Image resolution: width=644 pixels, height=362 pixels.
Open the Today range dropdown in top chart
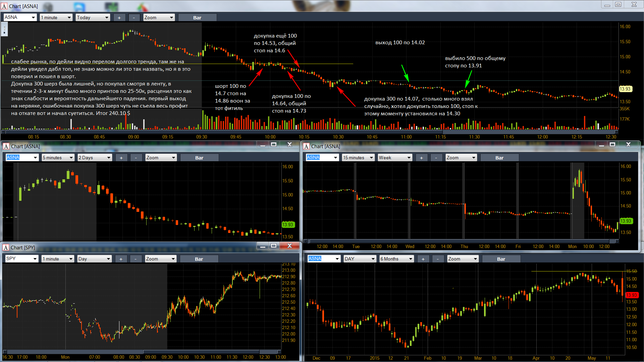(x=93, y=17)
